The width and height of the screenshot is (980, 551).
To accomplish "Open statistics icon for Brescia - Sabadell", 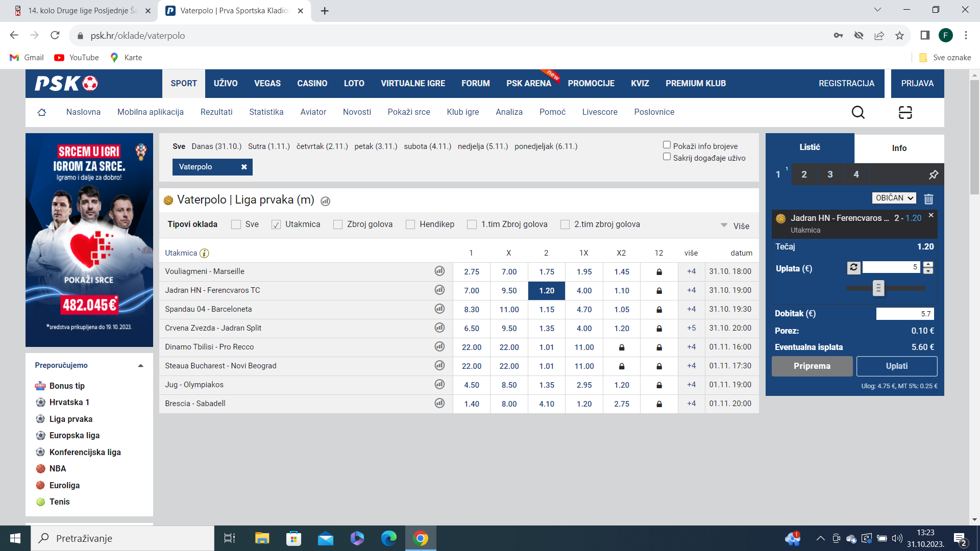I will [x=439, y=403].
